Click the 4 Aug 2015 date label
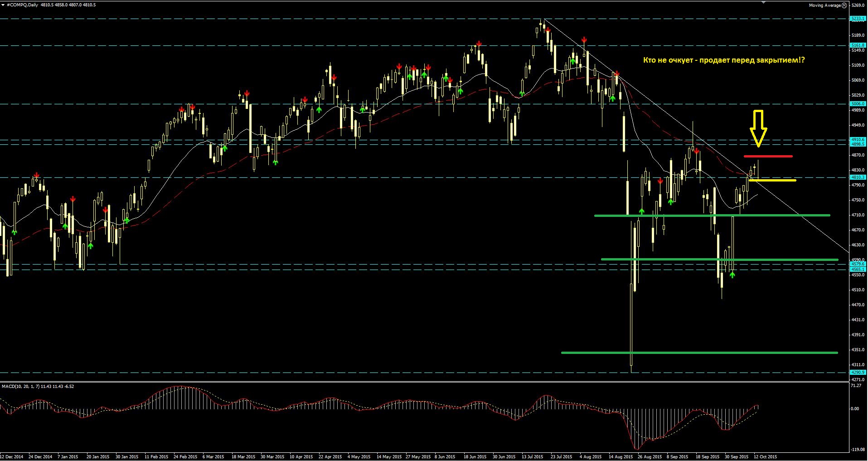The height and width of the screenshot is (461, 868). tap(591, 456)
